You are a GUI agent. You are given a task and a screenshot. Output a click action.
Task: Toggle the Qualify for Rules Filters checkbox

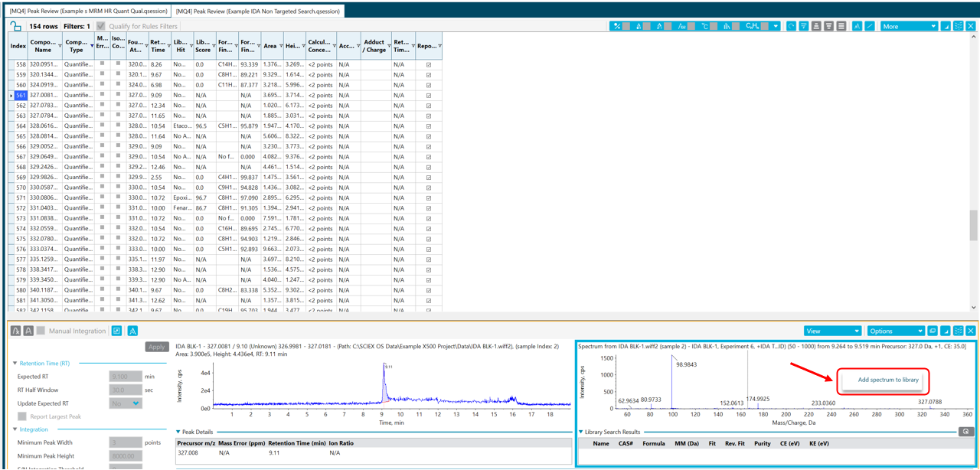coord(100,26)
